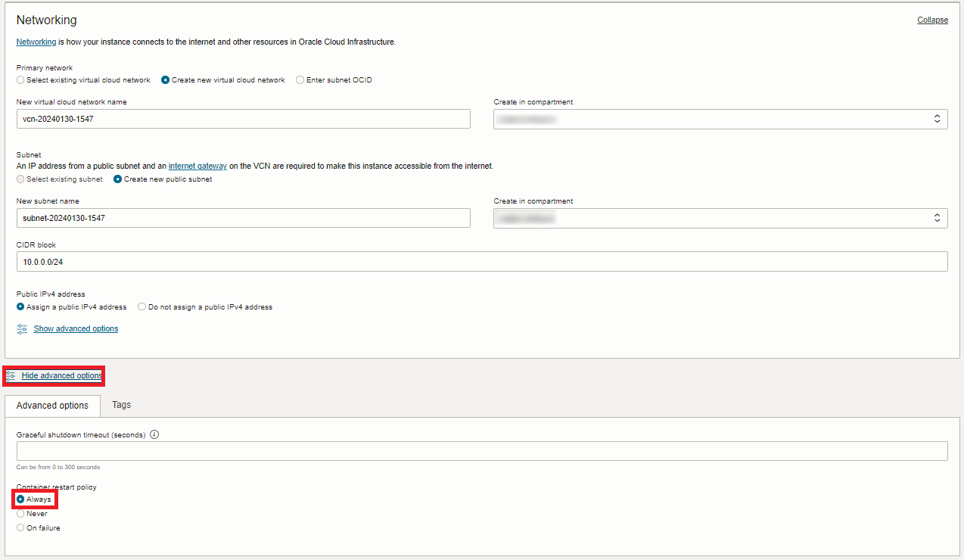The width and height of the screenshot is (964, 560).
Task: Open the Networking documentation link
Action: tap(36, 42)
